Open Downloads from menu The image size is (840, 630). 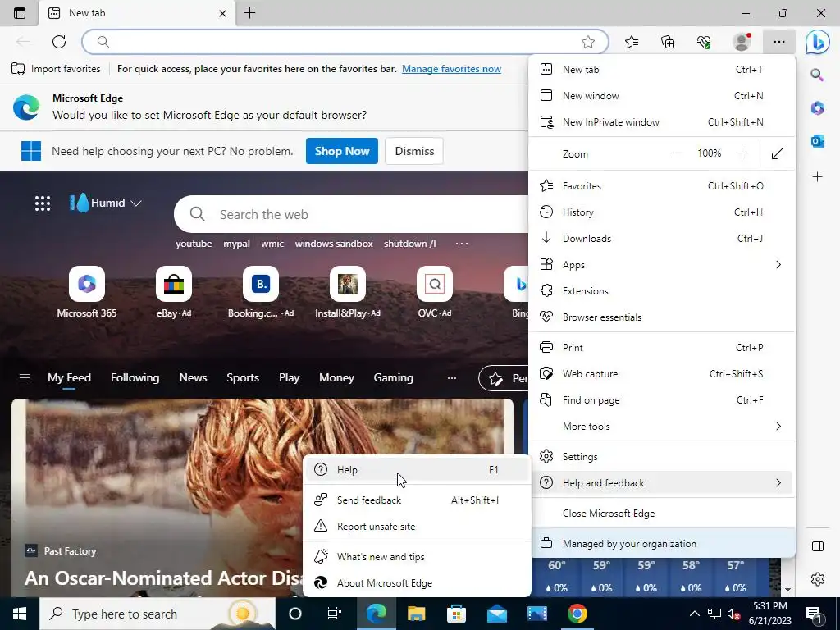pyautogui.click(x=661, y=239)
